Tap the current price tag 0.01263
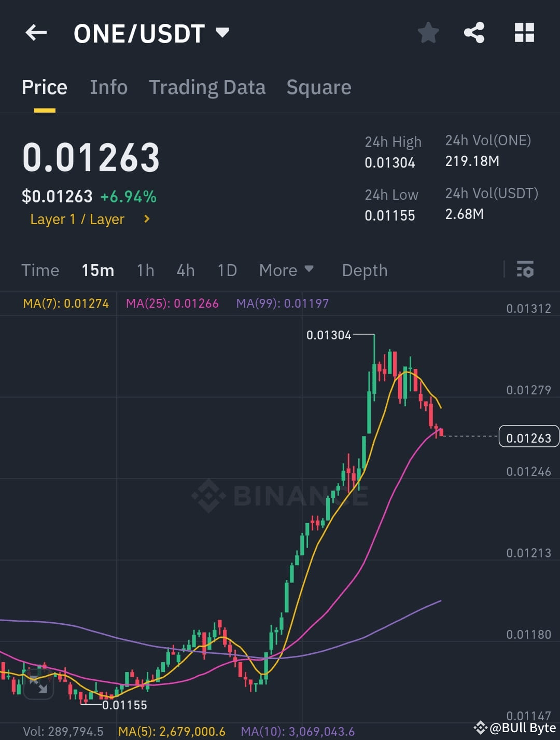This screenshot has width=560, height=740. tap(528, 437)
